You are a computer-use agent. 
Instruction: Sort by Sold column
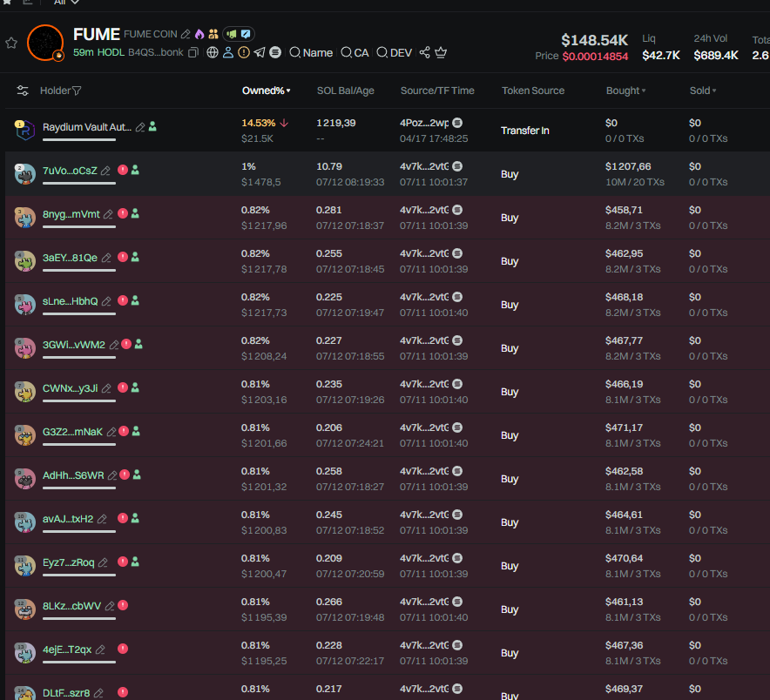click(703, 91)
